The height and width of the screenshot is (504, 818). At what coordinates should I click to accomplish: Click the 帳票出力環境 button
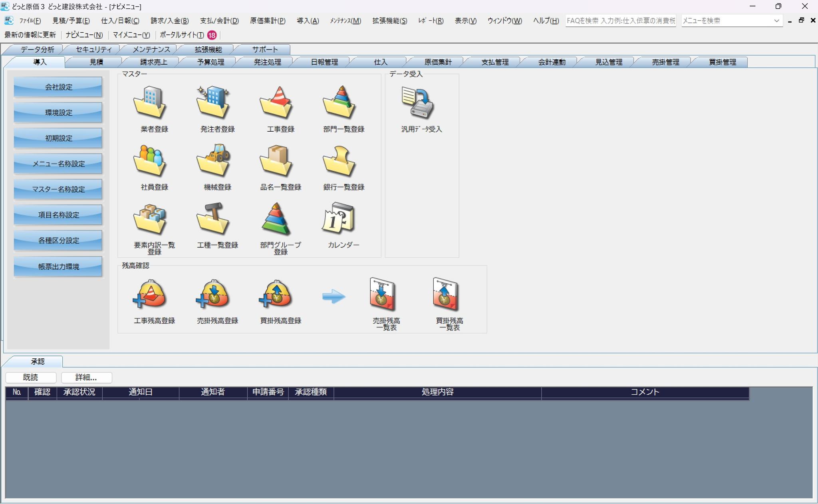[58, 267]
